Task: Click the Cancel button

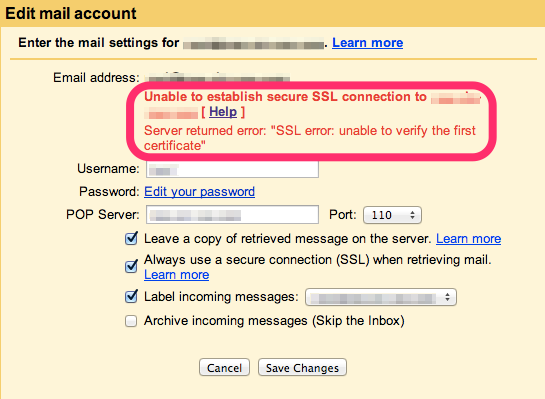Action: point(224,367)
